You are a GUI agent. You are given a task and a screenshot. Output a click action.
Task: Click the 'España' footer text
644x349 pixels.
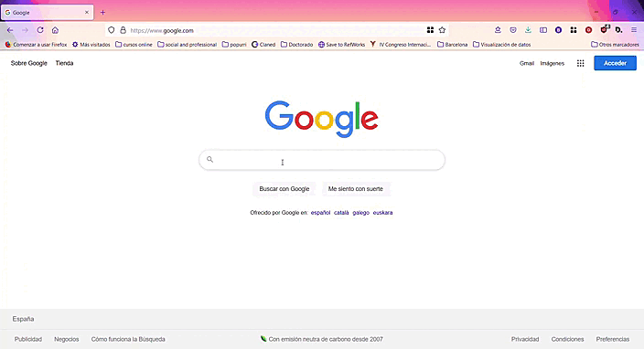[23, 319]
